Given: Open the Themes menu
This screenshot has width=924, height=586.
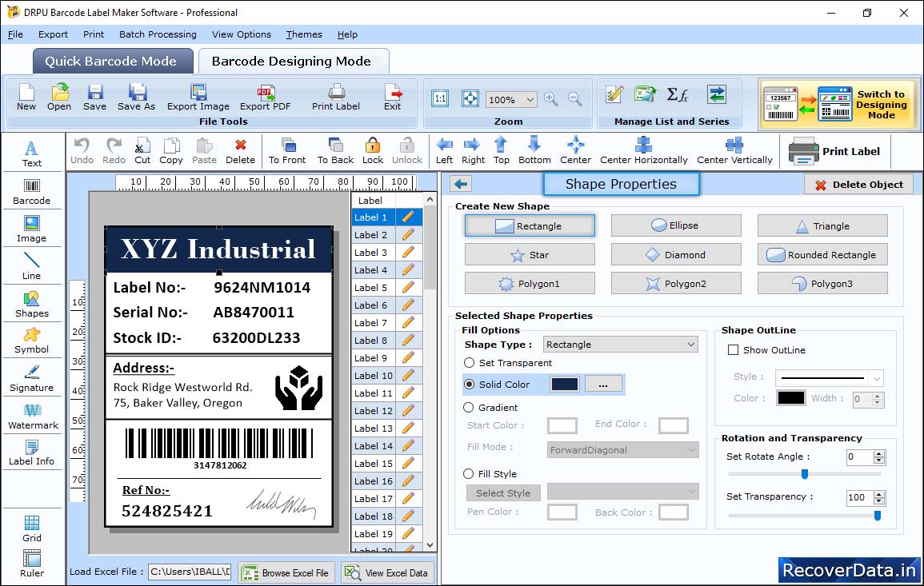Looking at the screenshot, I should (x=304, y=34).
